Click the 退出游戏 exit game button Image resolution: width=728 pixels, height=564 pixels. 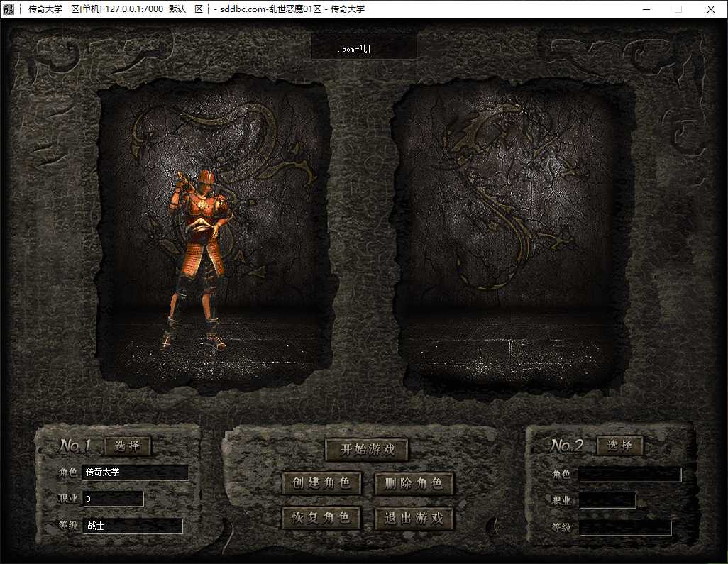click(x=413, y=518)
